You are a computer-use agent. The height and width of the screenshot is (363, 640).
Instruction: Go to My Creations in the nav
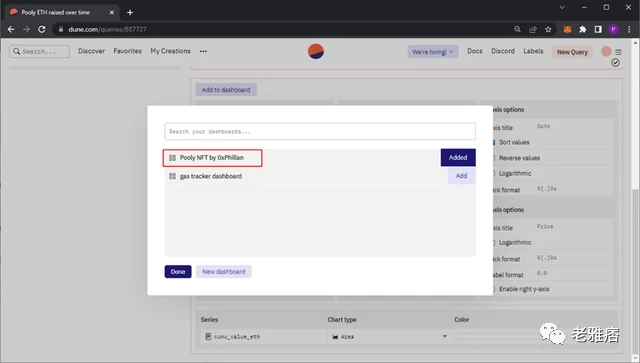click(170, 51)
